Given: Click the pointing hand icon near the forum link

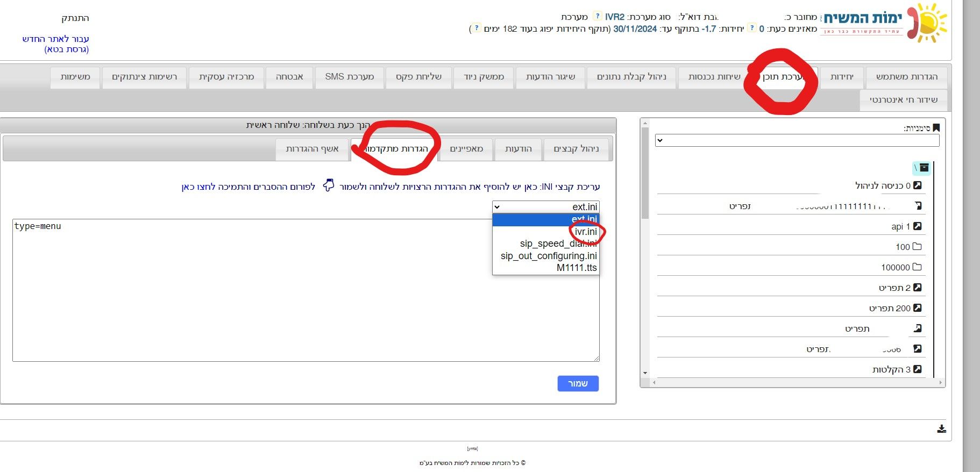Looking at the screenshot, I should pyautogui.click(x=329, y=185).
